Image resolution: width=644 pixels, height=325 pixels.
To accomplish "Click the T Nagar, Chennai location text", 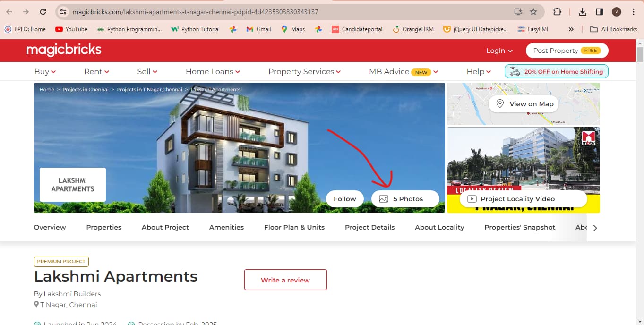I will click(x=66, y=305).
